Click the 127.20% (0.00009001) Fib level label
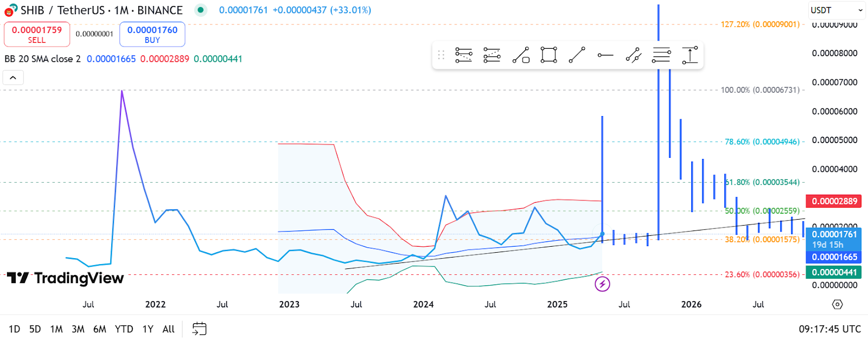The image size is (868, 340). pos(760,24)
